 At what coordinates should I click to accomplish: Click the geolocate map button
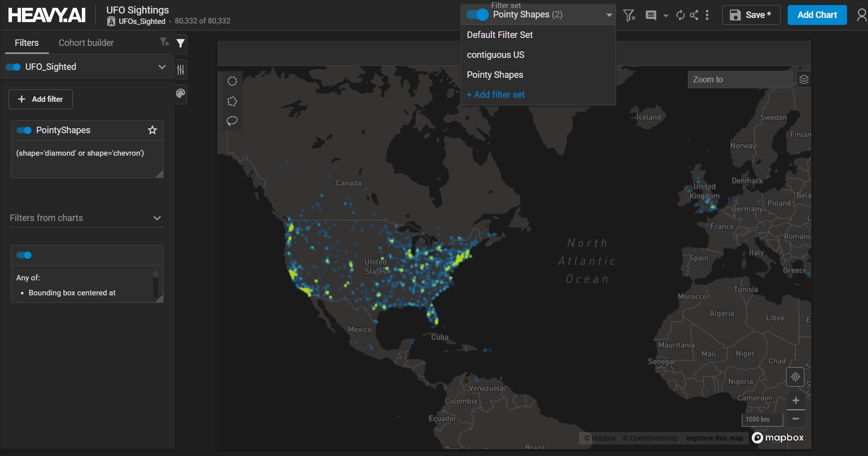(x=796, y=377)
